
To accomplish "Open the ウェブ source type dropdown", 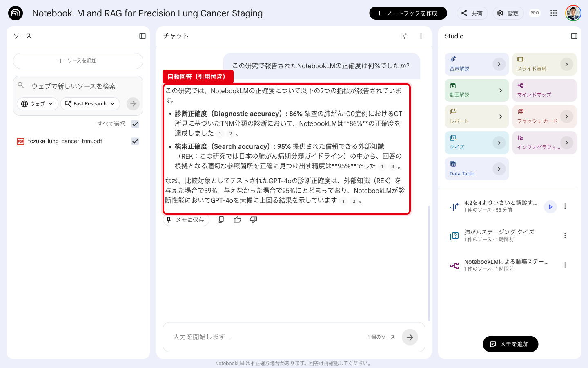I will coord(38,104).
